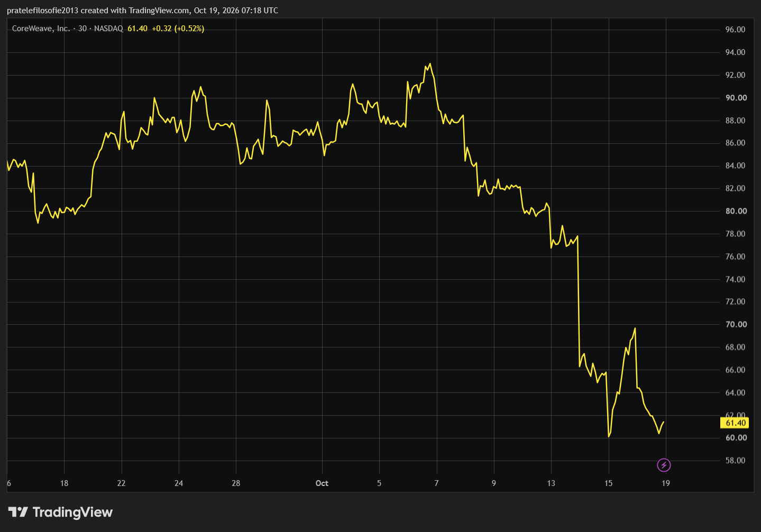Click the 68.00 price axis label

point(735,347)
